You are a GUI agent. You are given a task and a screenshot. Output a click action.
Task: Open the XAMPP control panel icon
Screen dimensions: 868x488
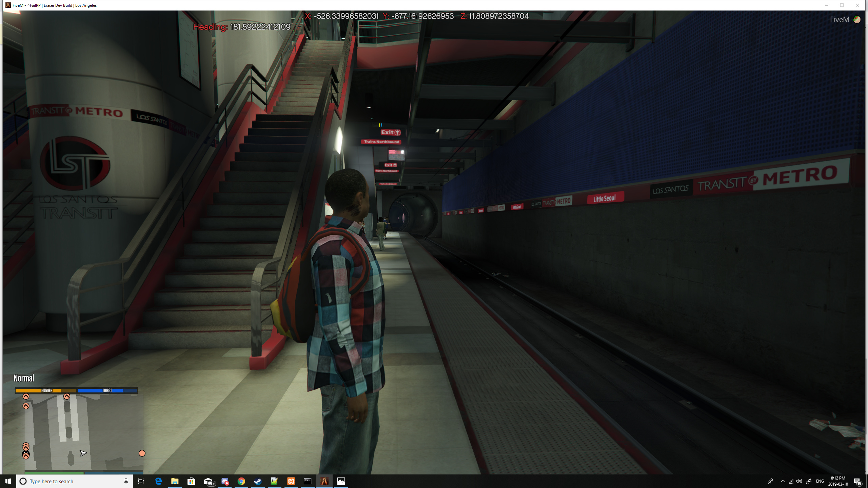click(x=291, y=481)
